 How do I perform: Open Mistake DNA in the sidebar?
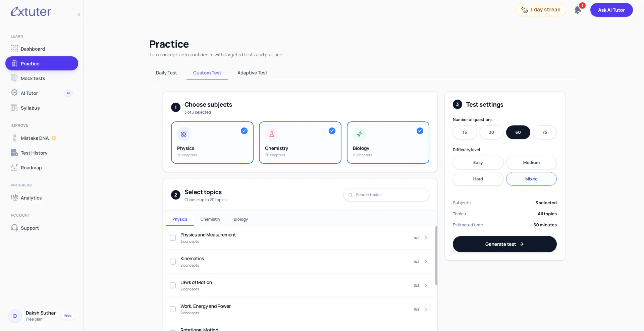[42, 138]
